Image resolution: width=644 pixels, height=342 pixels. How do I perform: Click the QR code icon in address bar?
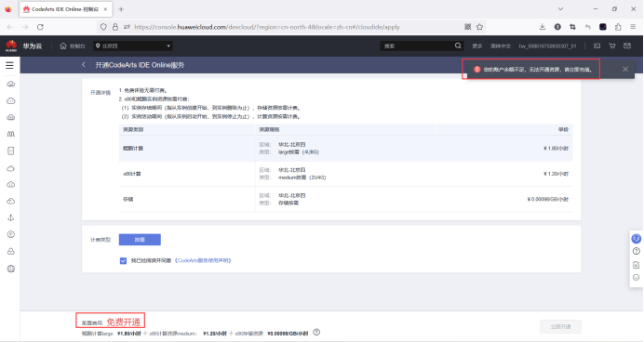coord(468,27)
